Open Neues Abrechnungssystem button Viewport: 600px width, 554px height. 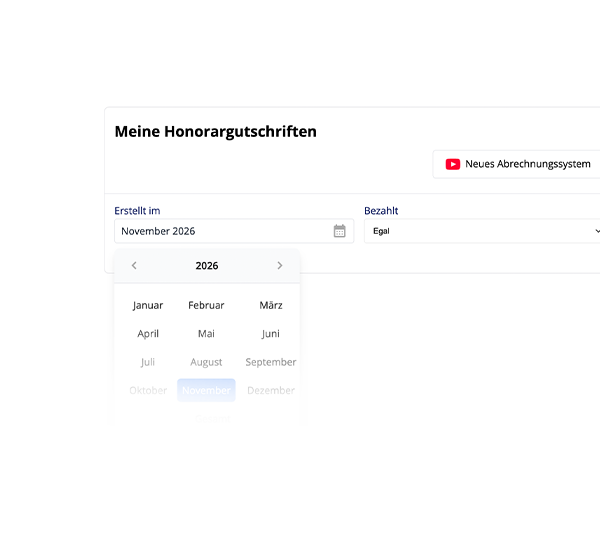pos(517,164)
